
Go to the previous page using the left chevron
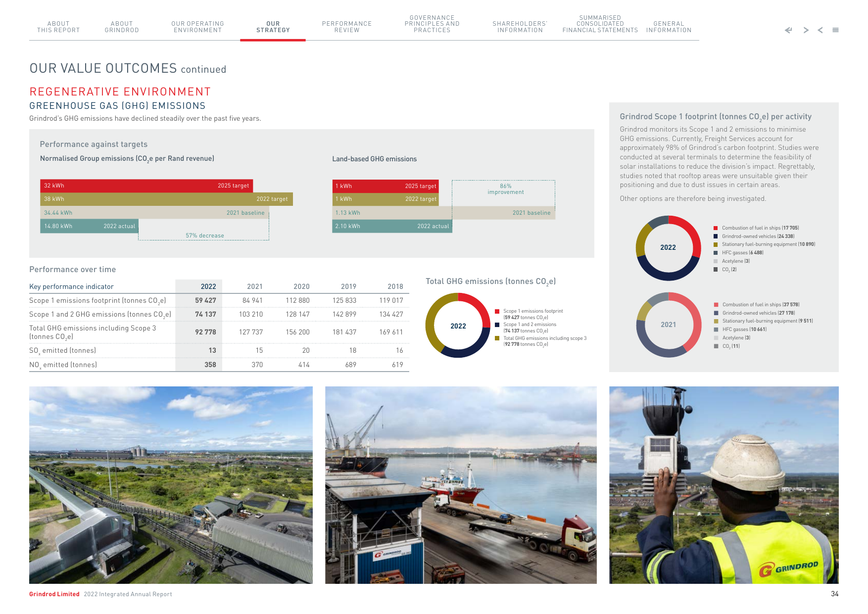click(820, 30)
